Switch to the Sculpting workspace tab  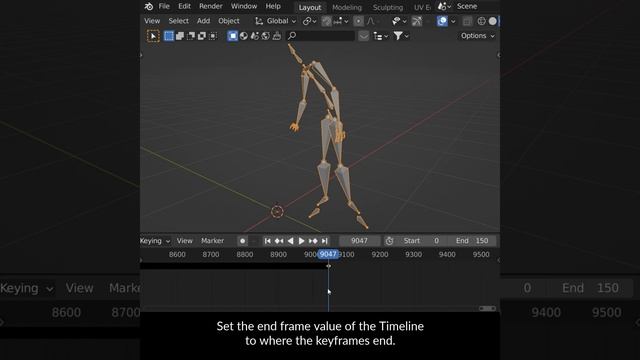(388, 7)
